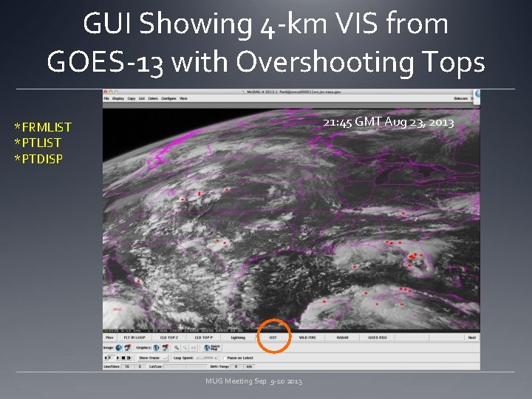Click the CLD TOP P button

[x=204, y=338]
